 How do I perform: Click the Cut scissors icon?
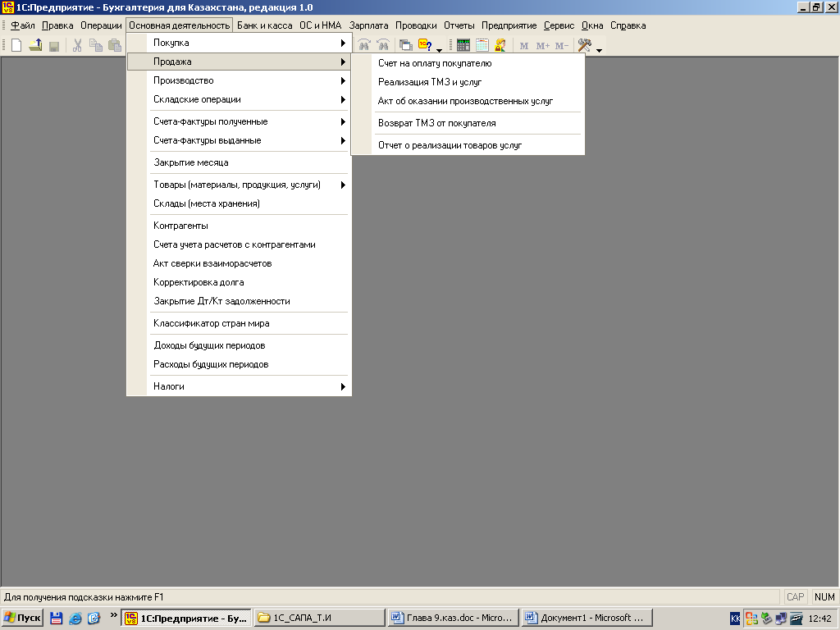(77, 46)
